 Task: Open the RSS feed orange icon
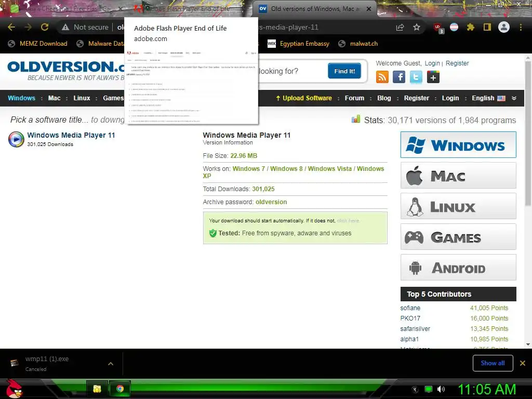point(382,77)
